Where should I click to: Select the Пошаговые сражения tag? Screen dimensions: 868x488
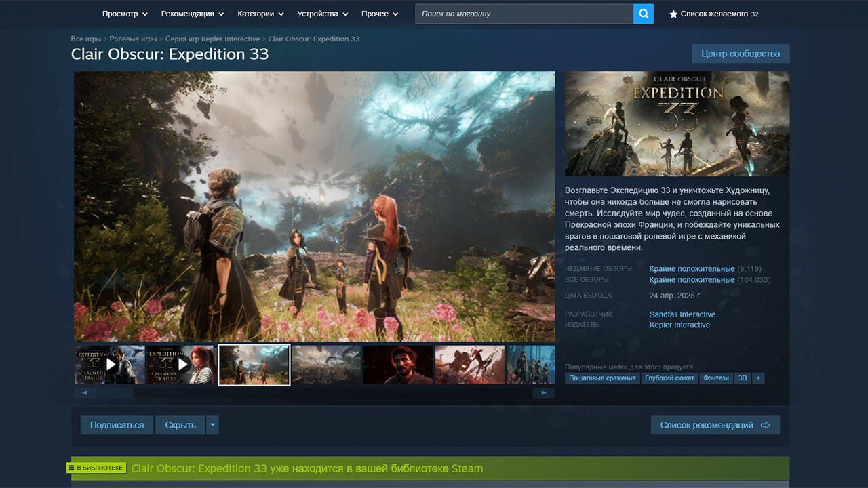tap(602, 378)
